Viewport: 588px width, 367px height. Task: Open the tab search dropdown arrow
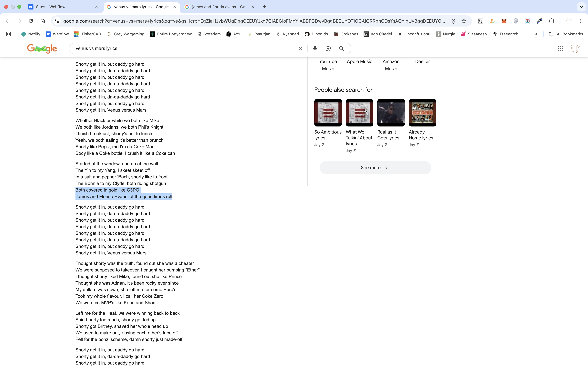(x=581, y=7)
